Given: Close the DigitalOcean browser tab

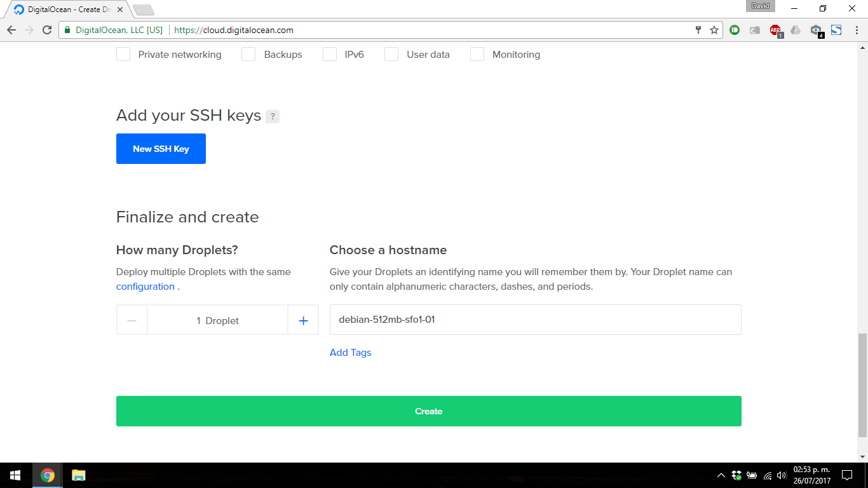Looking at the screenshot, I should point(120,10).
